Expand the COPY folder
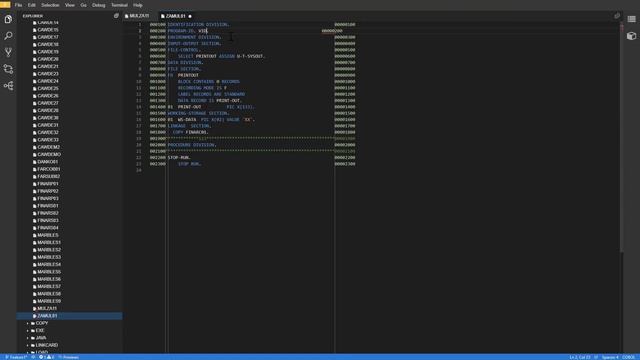The image size is (640, 360). click(42, 323)
